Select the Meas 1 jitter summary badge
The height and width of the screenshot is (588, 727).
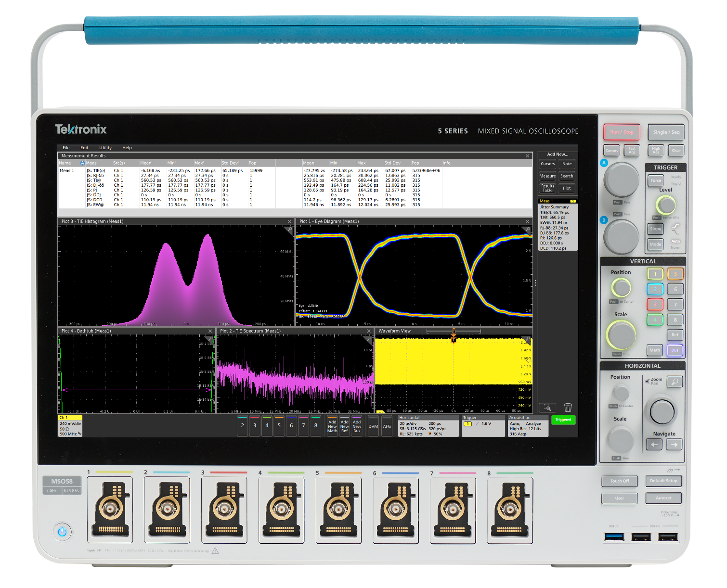[558, 225]
